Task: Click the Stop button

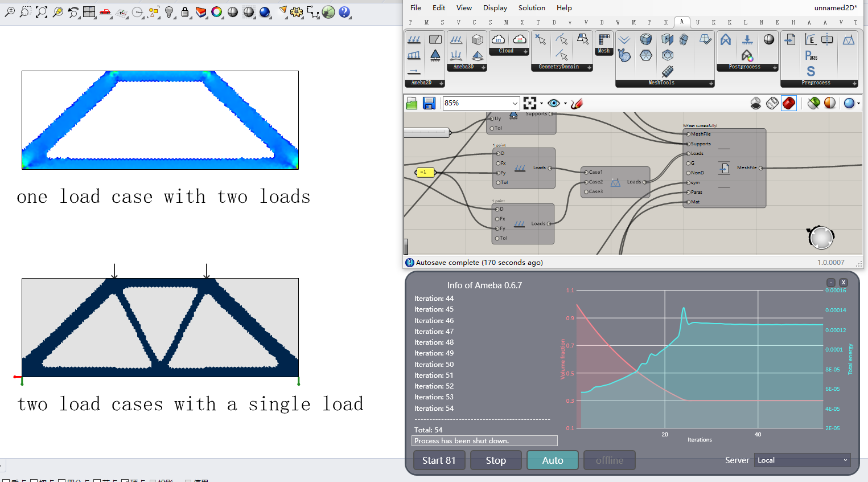Action: (496, 460)
